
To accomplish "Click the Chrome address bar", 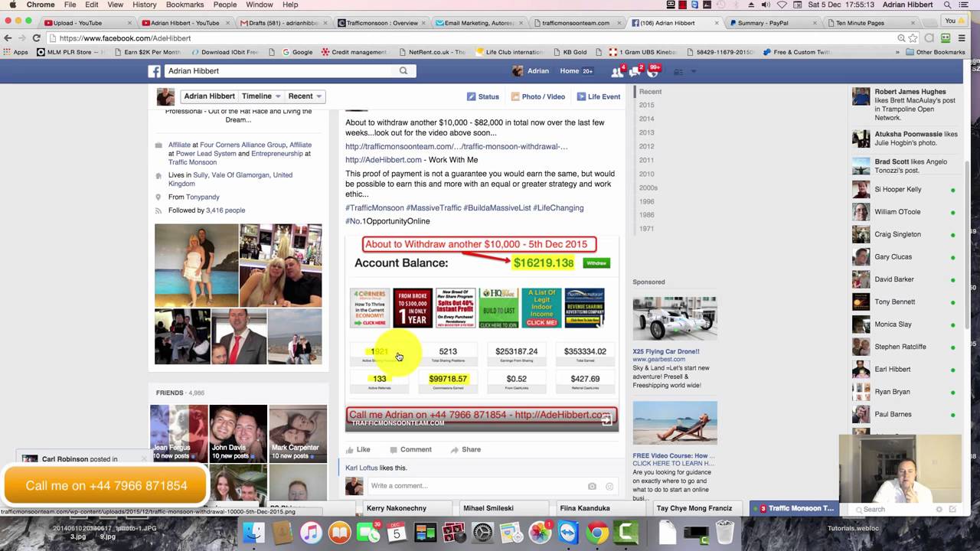I will pos(475,38).
